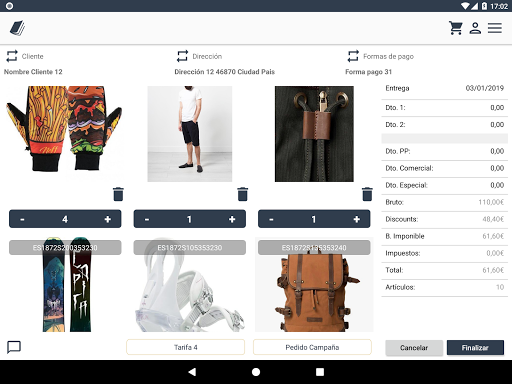Decrease gloves quantity with minus button
The image size is (512, 384).
tap(22, 219)
